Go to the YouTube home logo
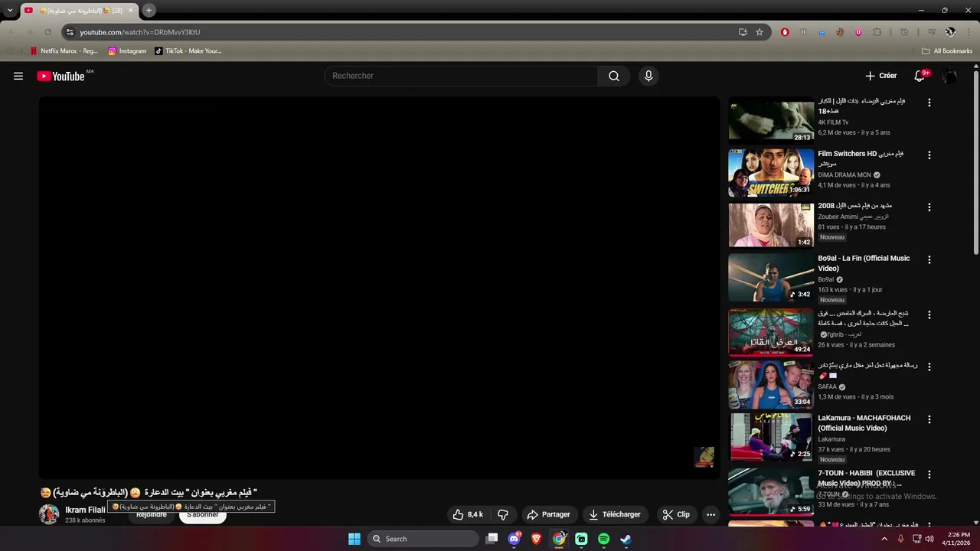The height and width of the screenshot is (551, 980). 60,76
